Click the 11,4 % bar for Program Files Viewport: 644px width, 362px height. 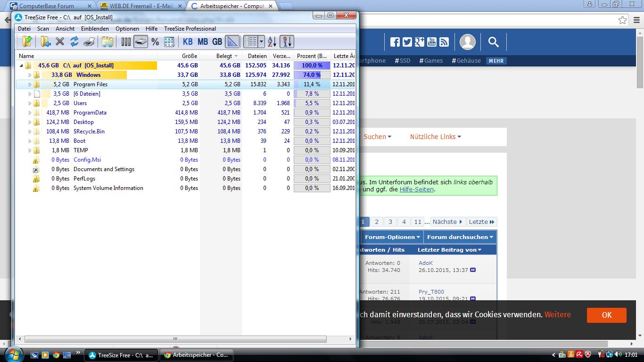pyautogui.click(x=312, y=84)
